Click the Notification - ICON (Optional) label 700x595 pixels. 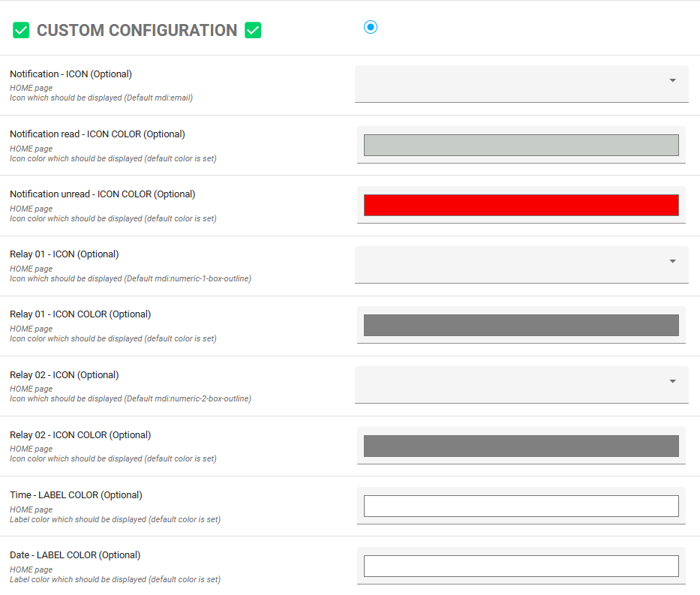[71, 74]
